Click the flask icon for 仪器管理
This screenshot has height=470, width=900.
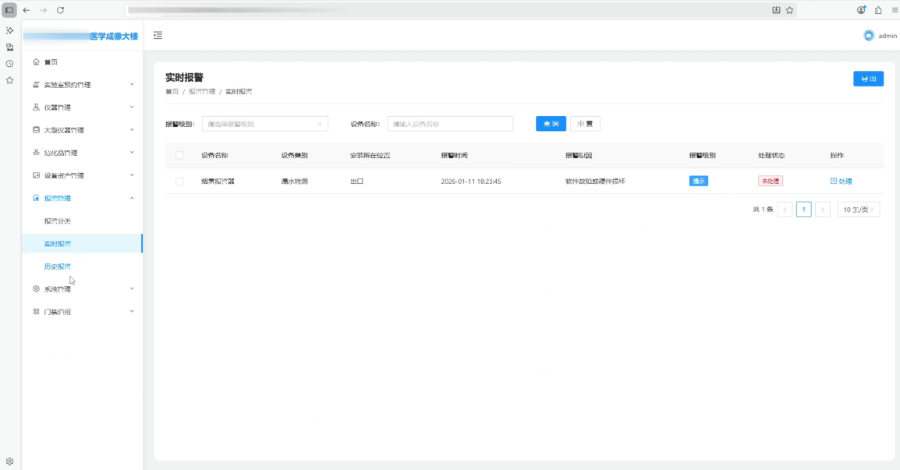pyautogui.click(x=36, y=107)
